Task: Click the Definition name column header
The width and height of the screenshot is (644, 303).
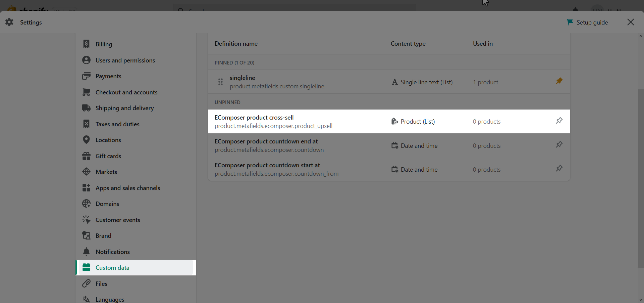Action: tap(236, 44)
